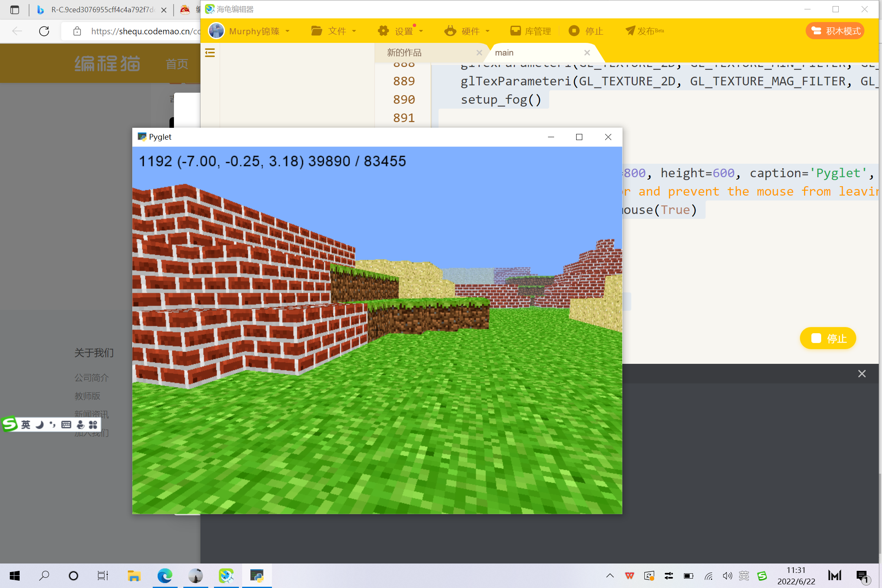
Task: Open the 设置 (Settings) menu
Action: (400, 31)
